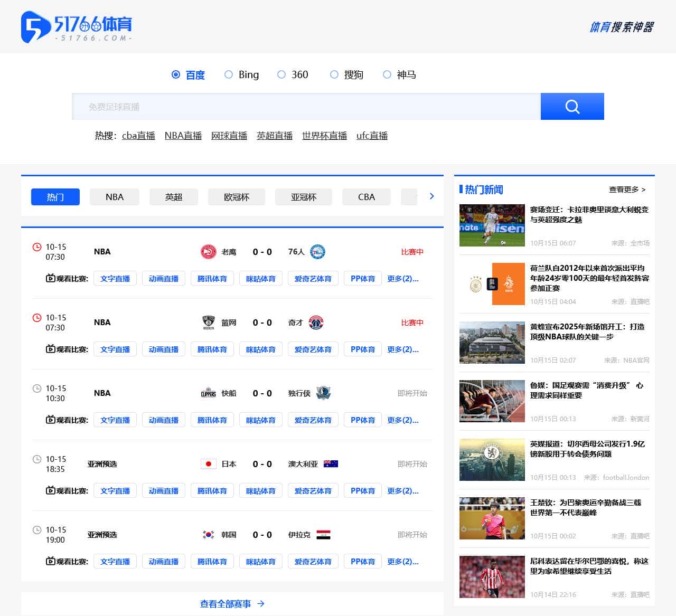The height and width of the screenshot is (616, 676).
Task: Click the 世界杯直播 hot search link
Action: pyautogui.click(x=324, y=136)
